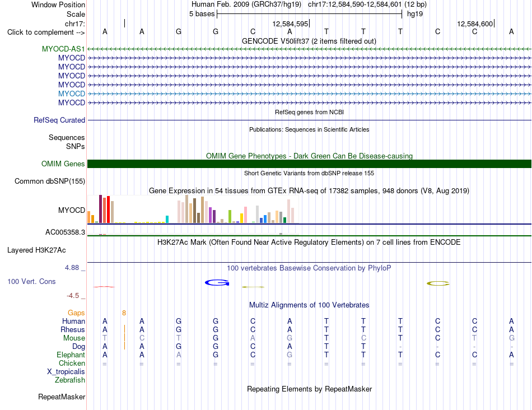
Task: Click the Common dbSNP(155) track label
Action: tap(50, 181)
